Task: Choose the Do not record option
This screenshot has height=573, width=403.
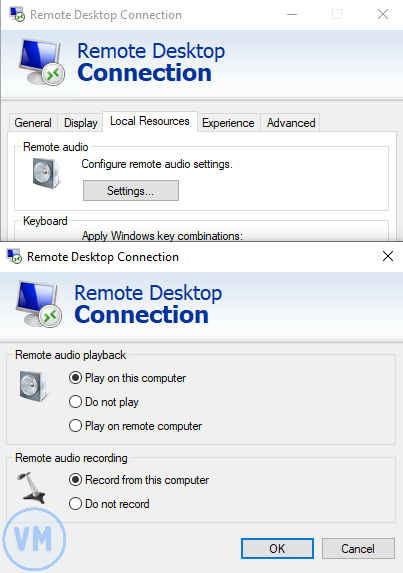Action: [x=109, y=504]
